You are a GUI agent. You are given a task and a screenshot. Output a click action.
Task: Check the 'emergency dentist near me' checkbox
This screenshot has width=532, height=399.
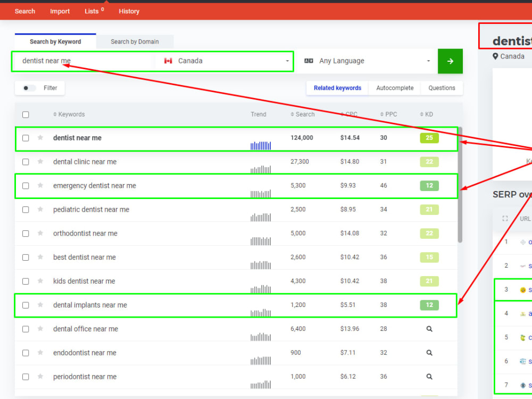(x=26, y=186)
